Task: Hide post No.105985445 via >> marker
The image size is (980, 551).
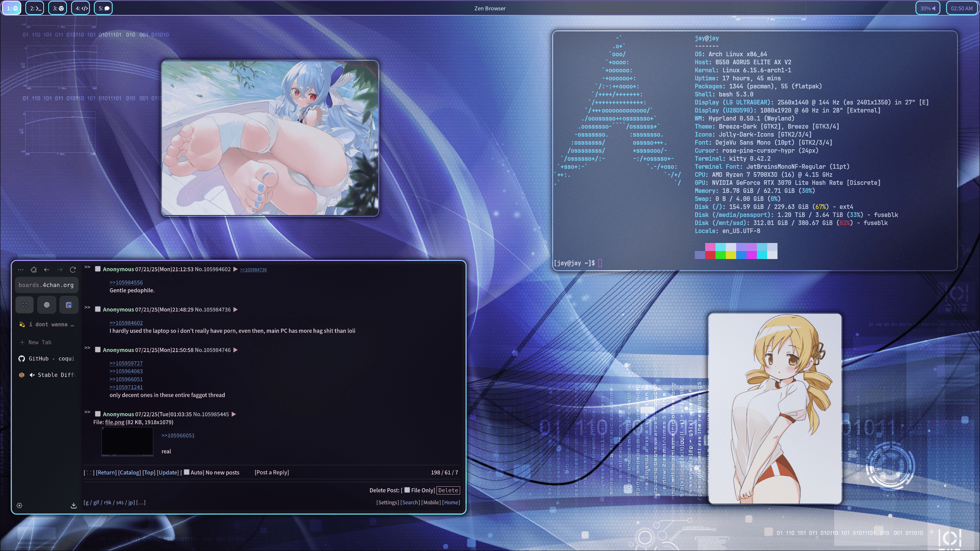Action: [x=87, y=412]
